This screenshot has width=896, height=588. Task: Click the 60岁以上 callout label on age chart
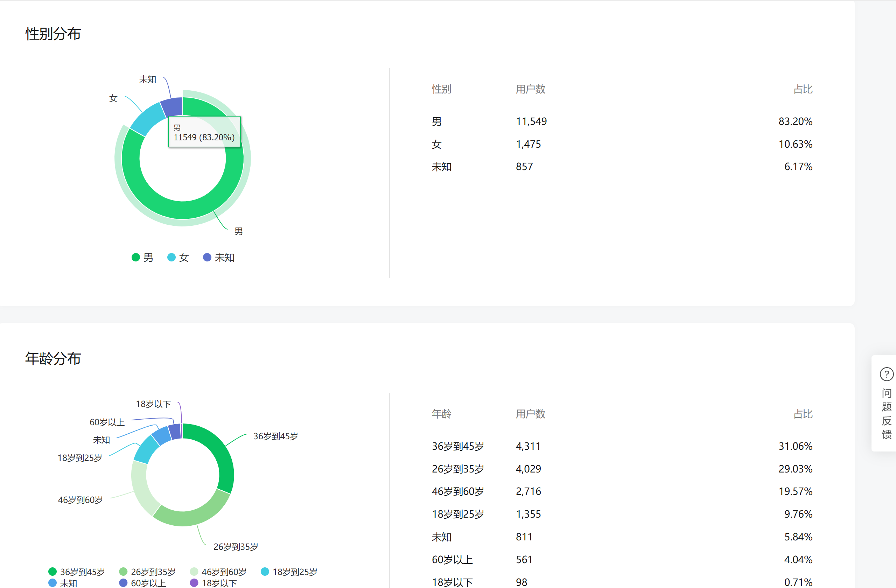point(107,422)
